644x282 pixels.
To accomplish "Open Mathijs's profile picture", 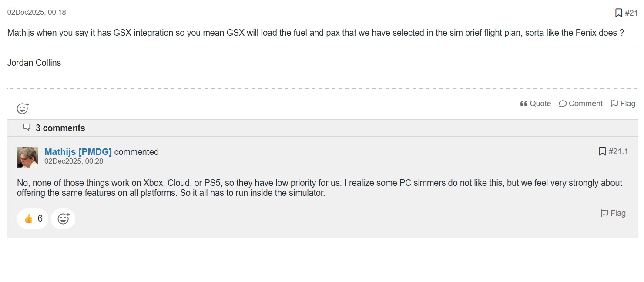I will coord(27,157).
